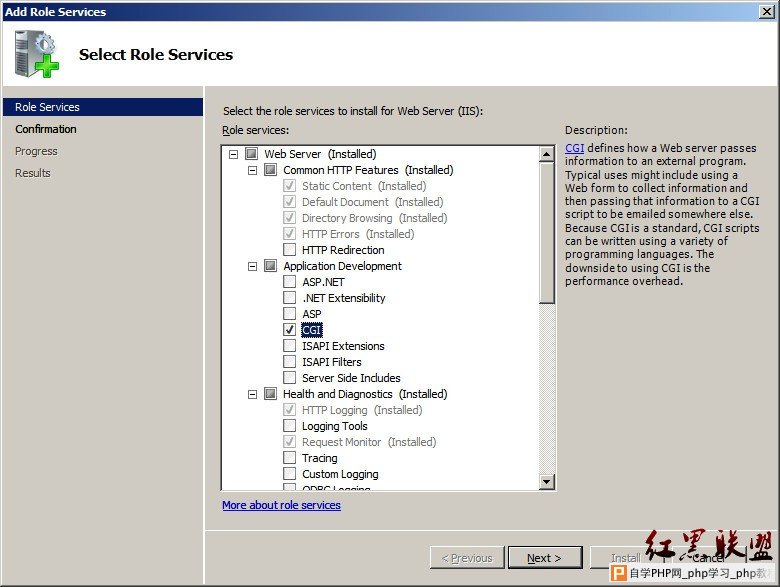780x587 pixels.
Task: Check the .NET Extensibility box
Action: pyautogui.click(x=290, y=297)
